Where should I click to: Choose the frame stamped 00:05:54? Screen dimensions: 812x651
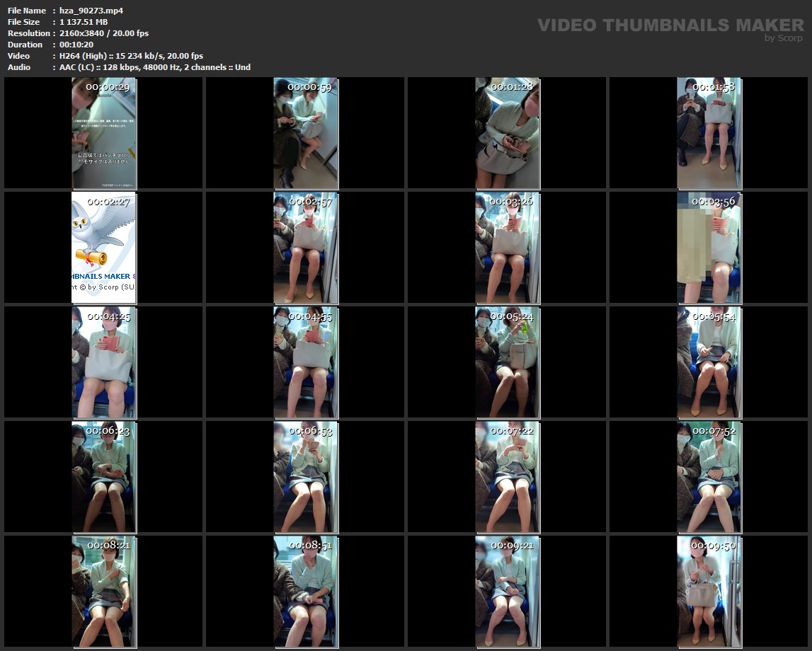tap(709, 363)
